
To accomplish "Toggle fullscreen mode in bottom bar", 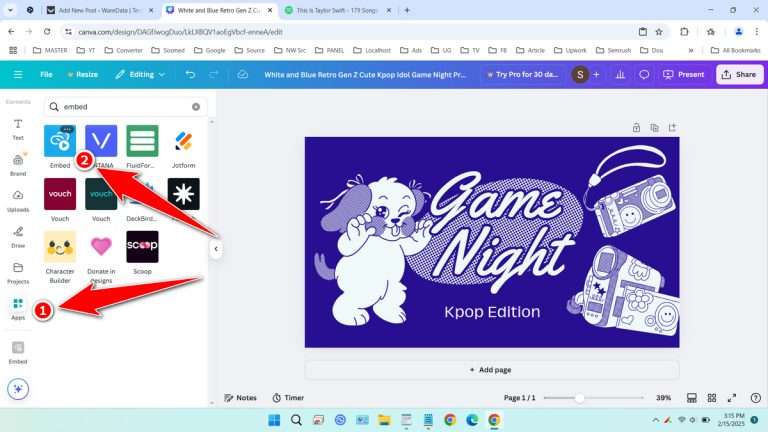I will (732, 397).
